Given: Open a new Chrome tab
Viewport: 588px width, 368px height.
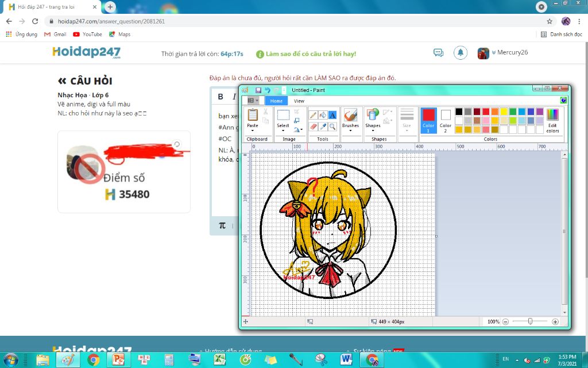Looking at the screenshot, I should pyautogui.click(x=110, y=7).
